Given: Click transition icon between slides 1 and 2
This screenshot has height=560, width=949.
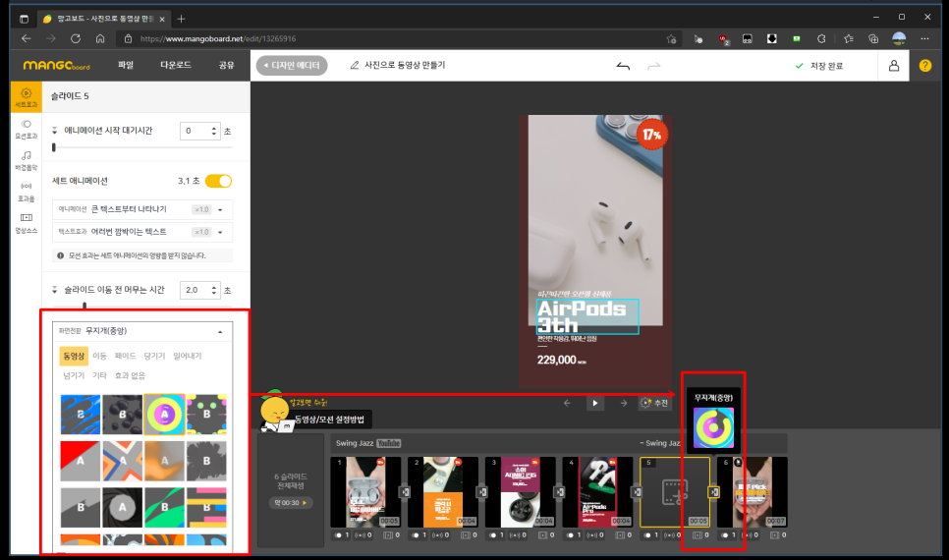Looking at the screenshot, I should click(x=405, y=491).
